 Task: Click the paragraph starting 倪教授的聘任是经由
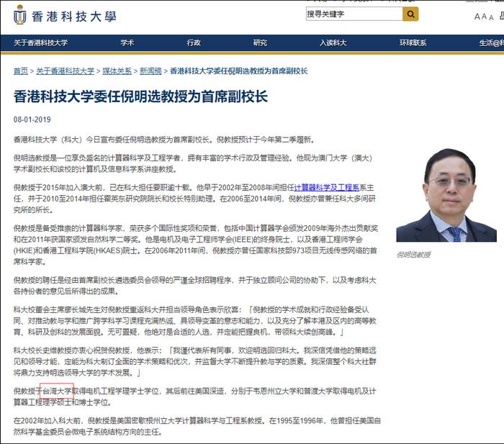[195, 286]
